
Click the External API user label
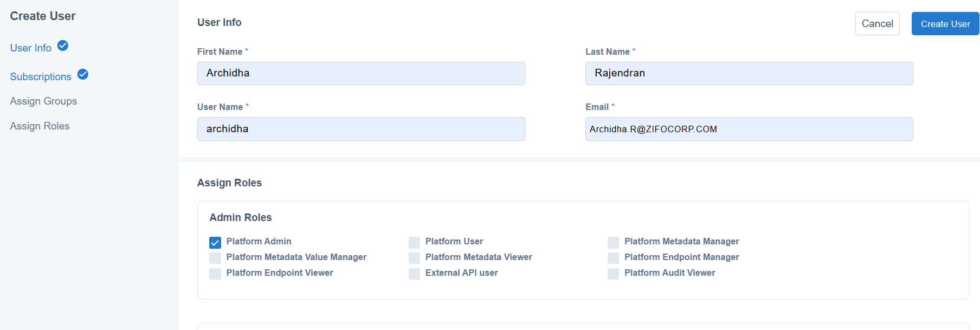coord(462,273)
